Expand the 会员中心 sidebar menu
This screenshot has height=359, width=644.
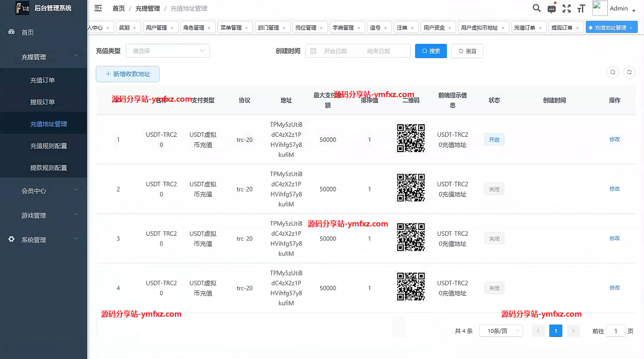pos(44,191)
